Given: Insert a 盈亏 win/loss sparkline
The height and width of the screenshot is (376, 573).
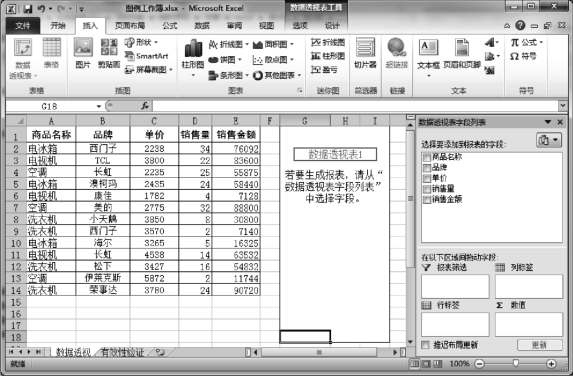Looking at the screenshot, I should click(324, 69).
